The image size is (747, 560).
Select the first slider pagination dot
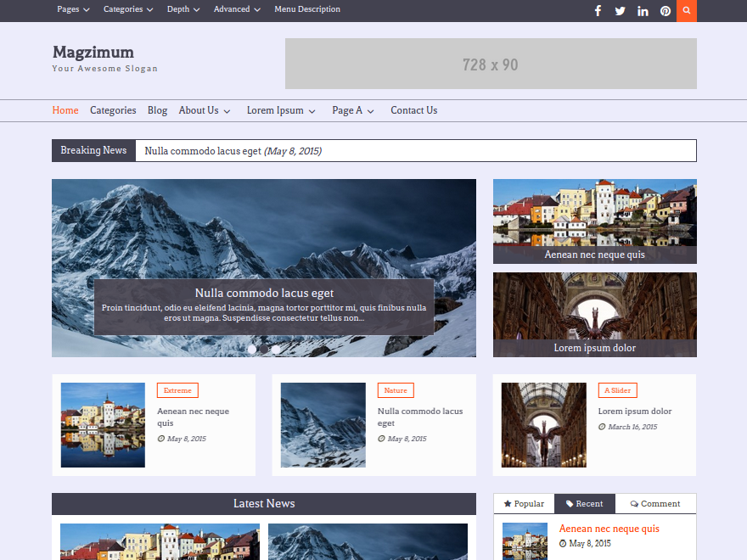click(252, 349)
